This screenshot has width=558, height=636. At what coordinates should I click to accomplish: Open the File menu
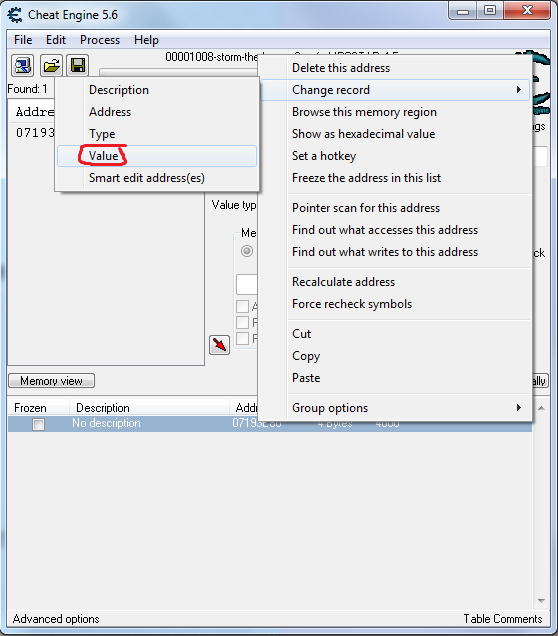point(23,40)
